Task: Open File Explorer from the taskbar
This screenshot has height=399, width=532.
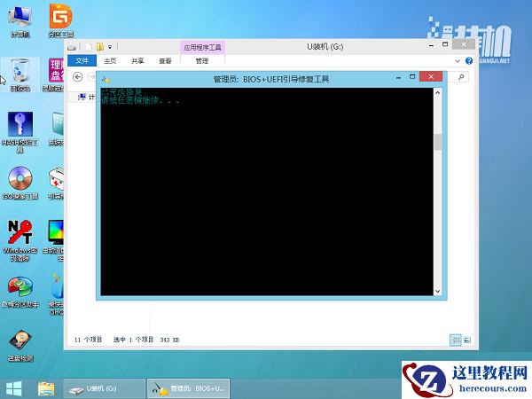Action: point(46,389)
